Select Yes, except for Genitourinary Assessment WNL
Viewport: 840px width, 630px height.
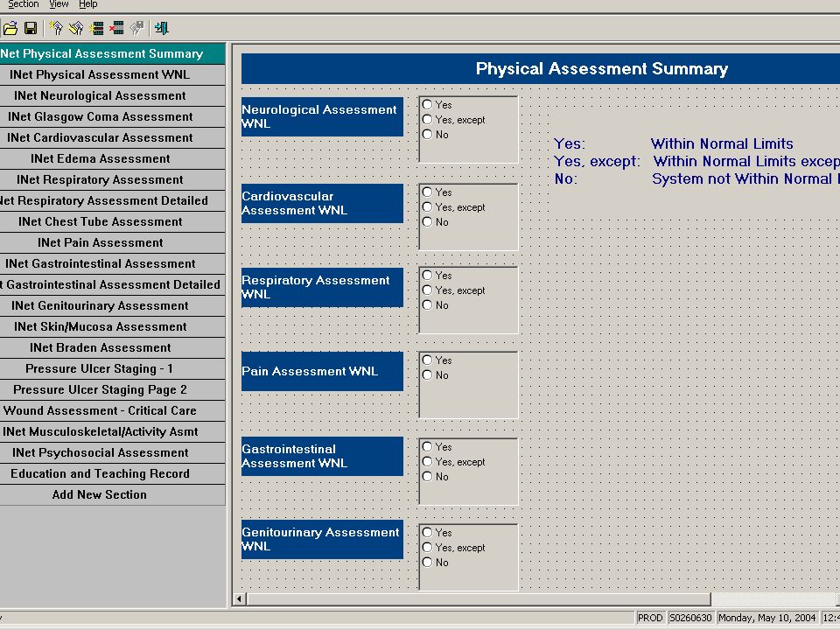[x=427, y=547]
